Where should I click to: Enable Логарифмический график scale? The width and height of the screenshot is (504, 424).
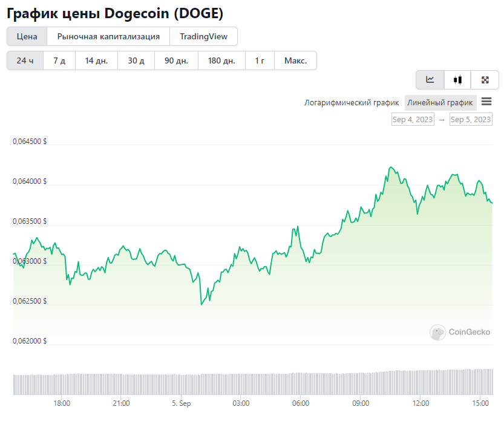click(x=352, y=103)
